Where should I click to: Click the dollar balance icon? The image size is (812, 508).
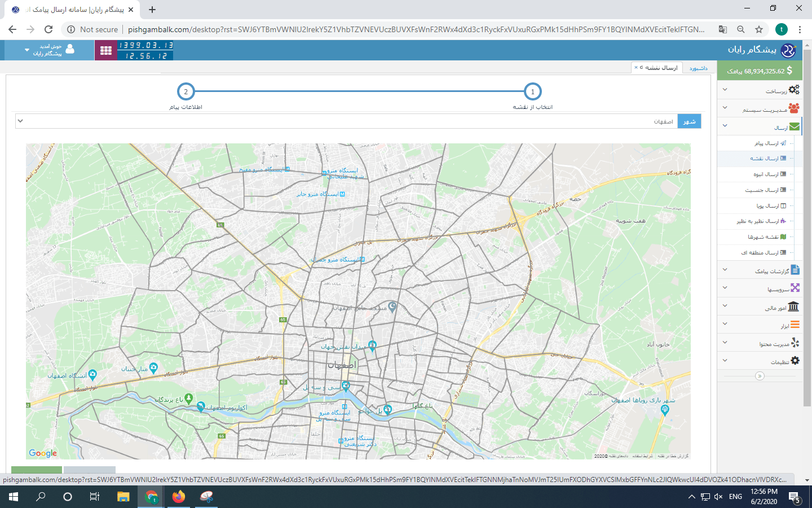coord(789,71)
